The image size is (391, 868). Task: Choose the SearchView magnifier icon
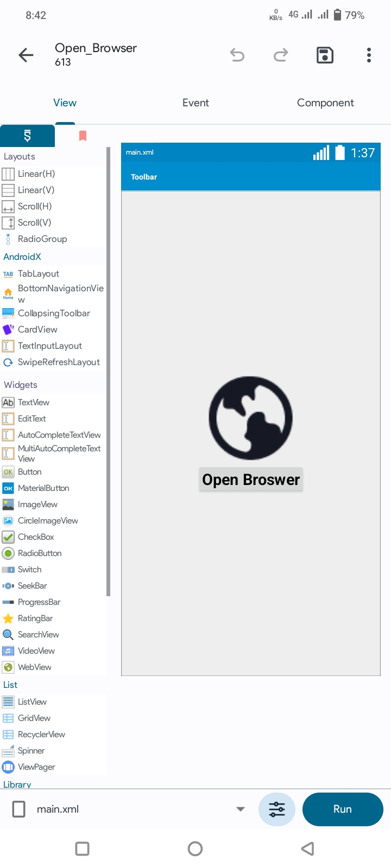tap(8, 635)
